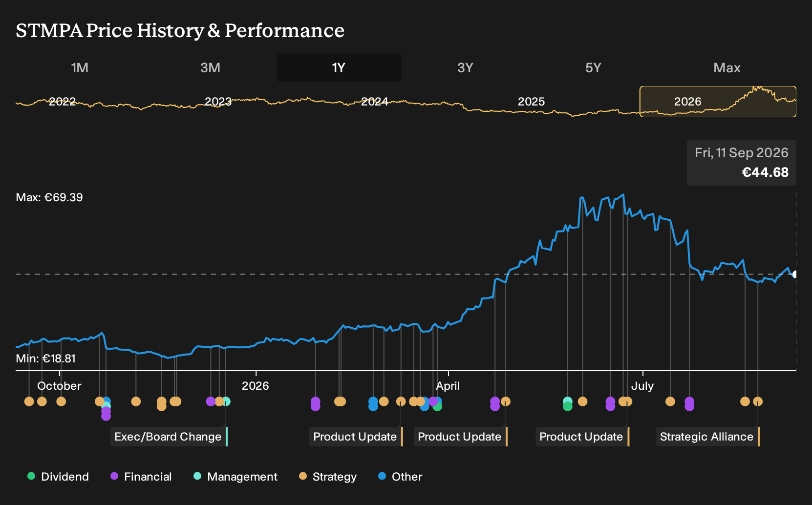Toggle the Other legend filter
The height and width of the screenshot is (505, 812).
[400, 477]
